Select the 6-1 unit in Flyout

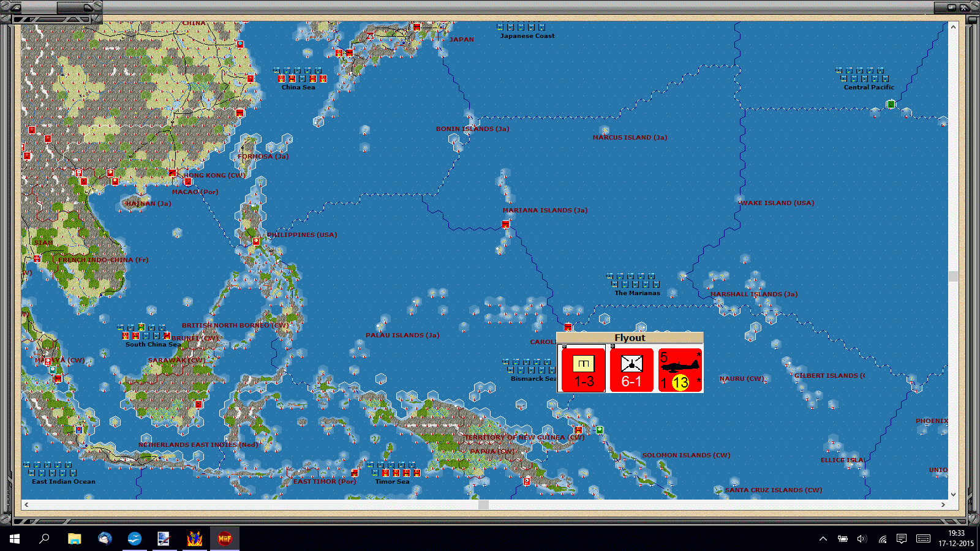(x=631, y=370)
